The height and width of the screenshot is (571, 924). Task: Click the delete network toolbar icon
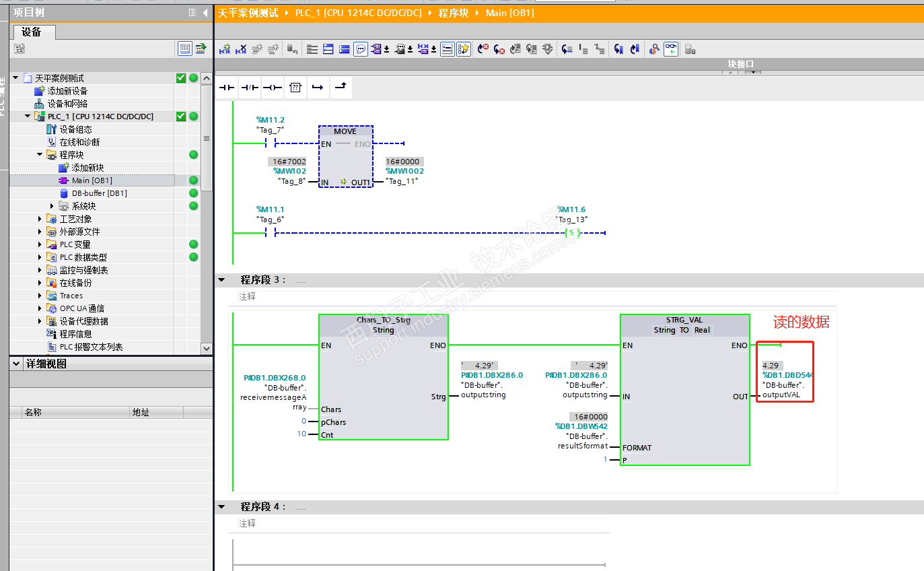tap(241, 49)
